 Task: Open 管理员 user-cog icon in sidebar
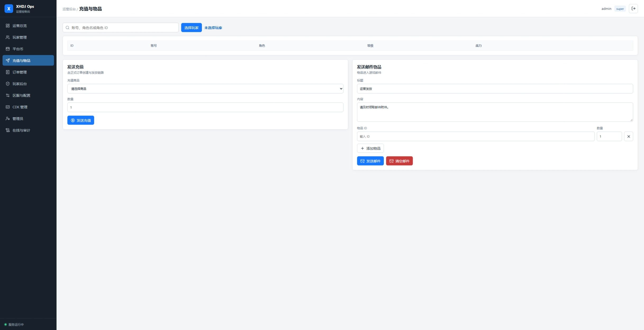click(x=8, y=119)
